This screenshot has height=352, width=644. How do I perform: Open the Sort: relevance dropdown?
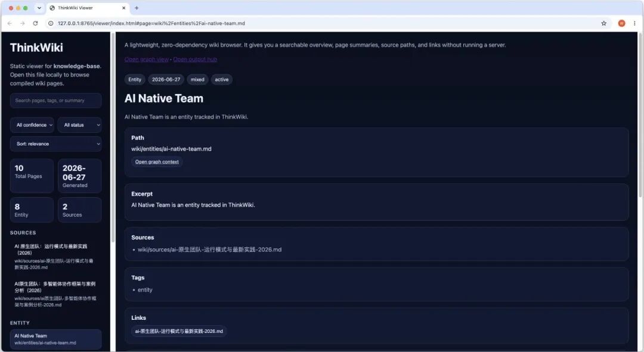coord(56,144)
